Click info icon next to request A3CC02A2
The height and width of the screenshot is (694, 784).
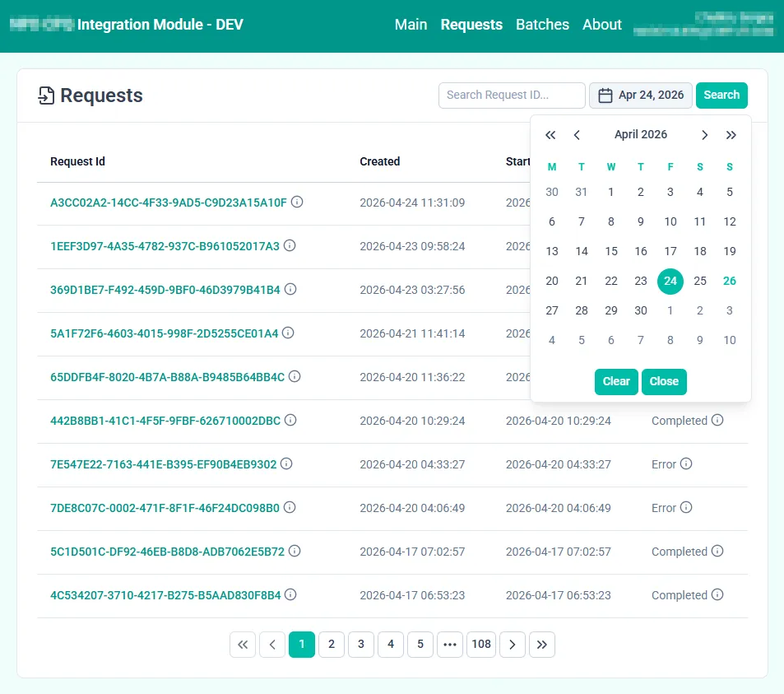click(x=297, y=202)
